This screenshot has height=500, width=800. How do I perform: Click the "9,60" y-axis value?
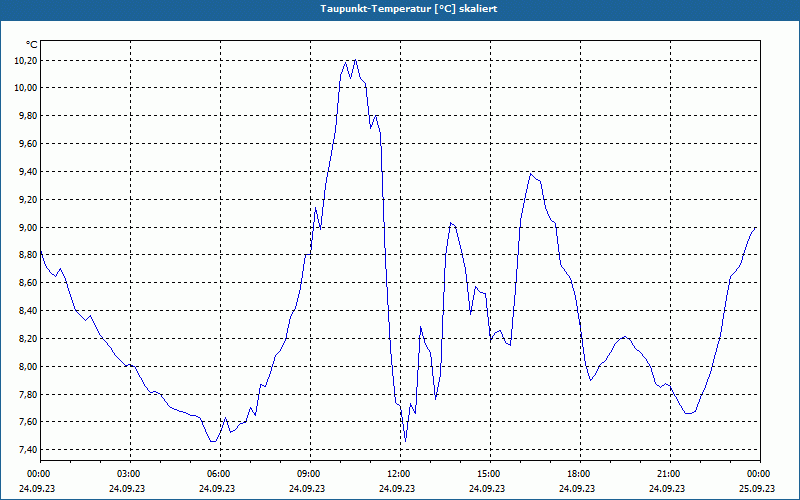click(29, 144)
